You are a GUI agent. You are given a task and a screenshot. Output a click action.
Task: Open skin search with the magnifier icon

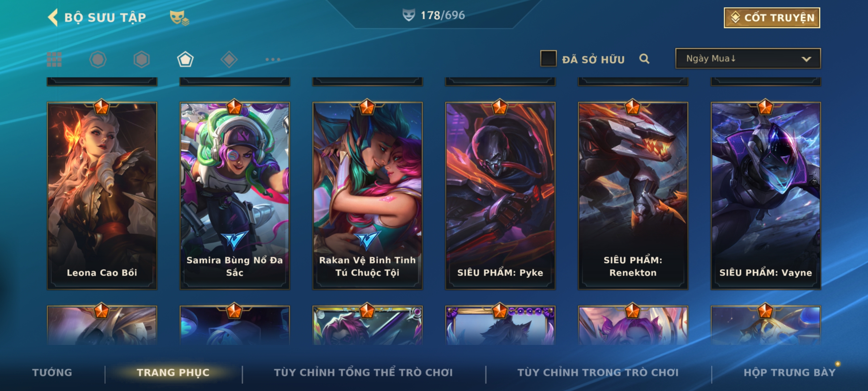644,59
